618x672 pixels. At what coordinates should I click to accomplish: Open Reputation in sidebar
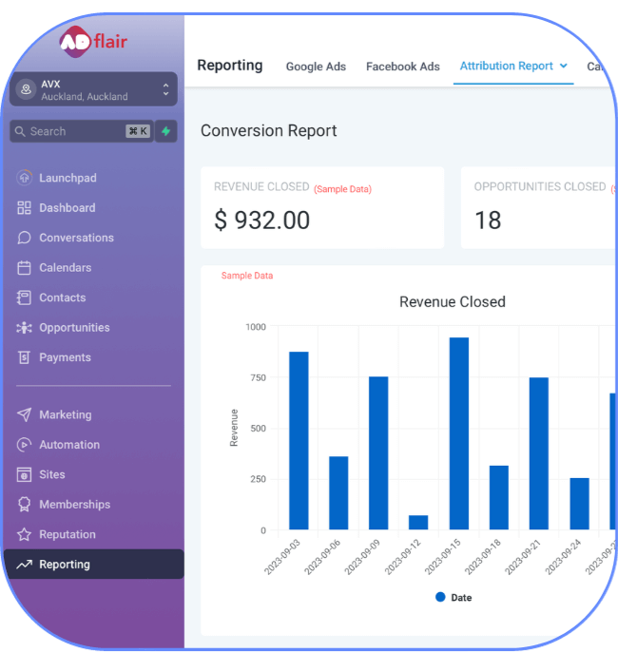(68, 535)
